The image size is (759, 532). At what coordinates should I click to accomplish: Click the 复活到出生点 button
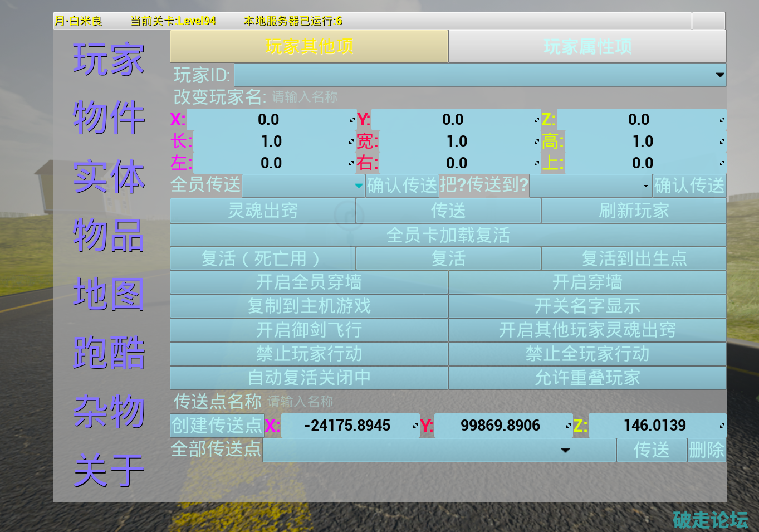tap(634, 259)
